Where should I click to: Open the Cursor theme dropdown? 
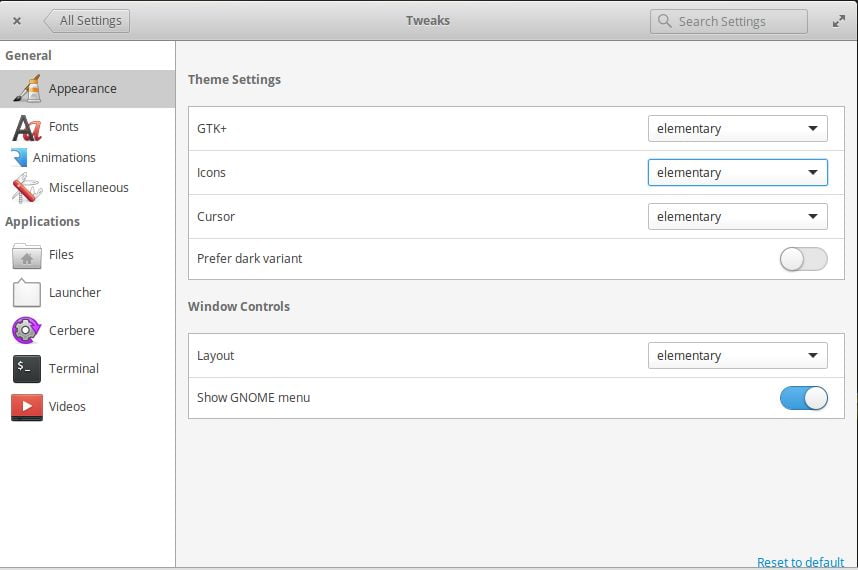pos(738,217)
